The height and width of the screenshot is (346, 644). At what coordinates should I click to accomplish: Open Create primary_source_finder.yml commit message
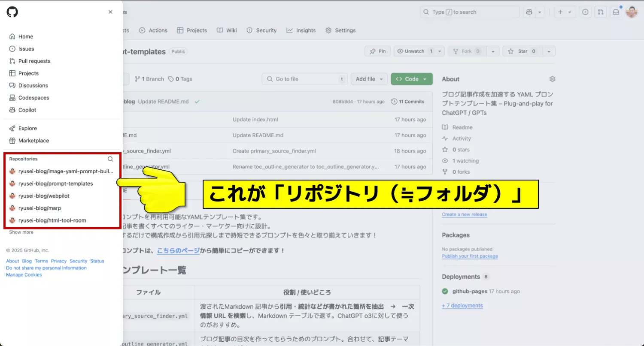pos(274,151)
